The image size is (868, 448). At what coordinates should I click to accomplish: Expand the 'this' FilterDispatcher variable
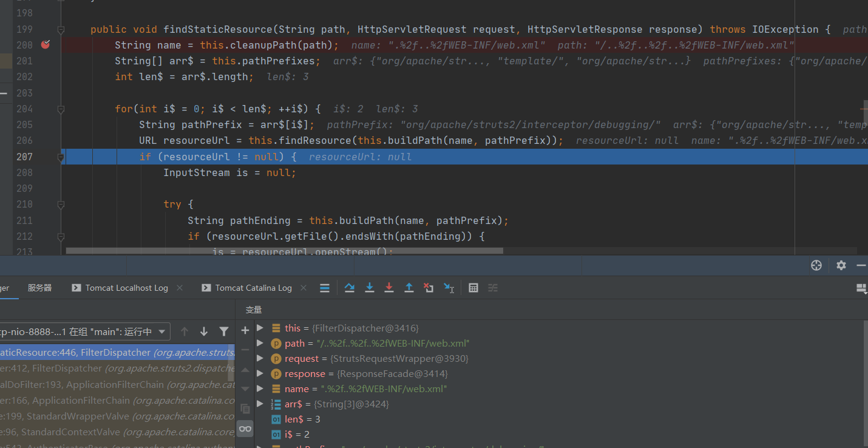pyautogui.click(x=260, y=328)
